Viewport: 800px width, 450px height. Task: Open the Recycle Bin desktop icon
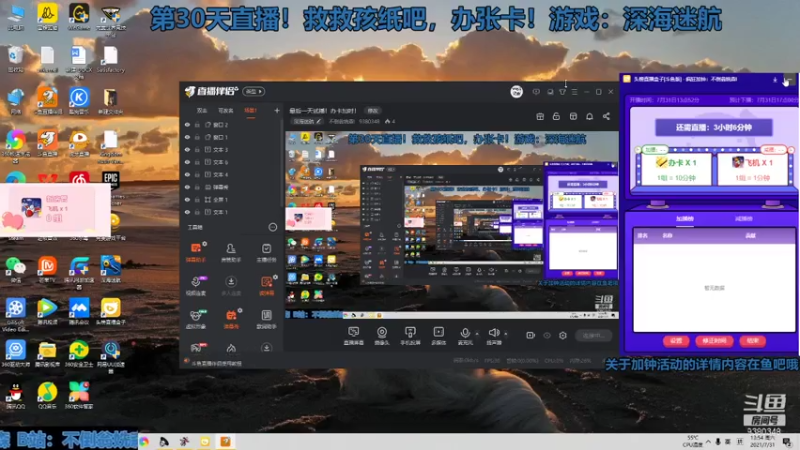[15, 59]
